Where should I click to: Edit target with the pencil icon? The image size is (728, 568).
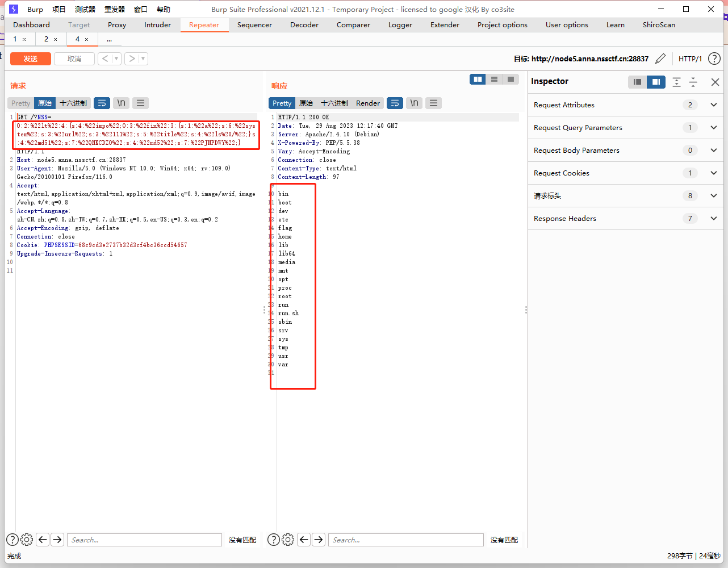[660, 59]
